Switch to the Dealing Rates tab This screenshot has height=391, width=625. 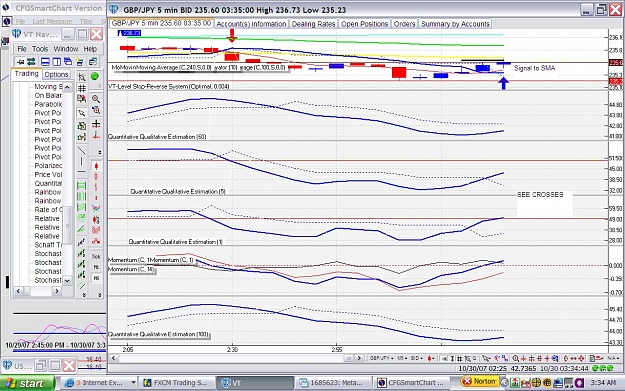[313, 24]
